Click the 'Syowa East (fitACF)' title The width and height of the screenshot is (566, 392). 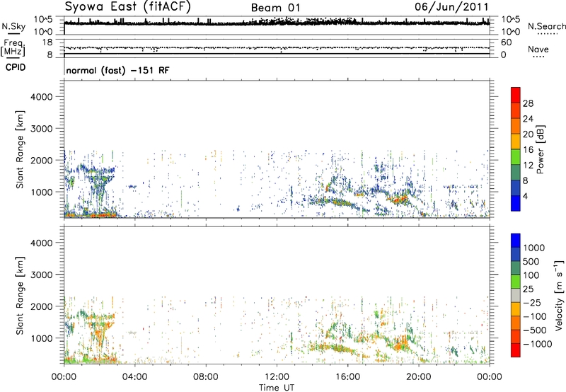pyautogui.click(x=127, y=6)
